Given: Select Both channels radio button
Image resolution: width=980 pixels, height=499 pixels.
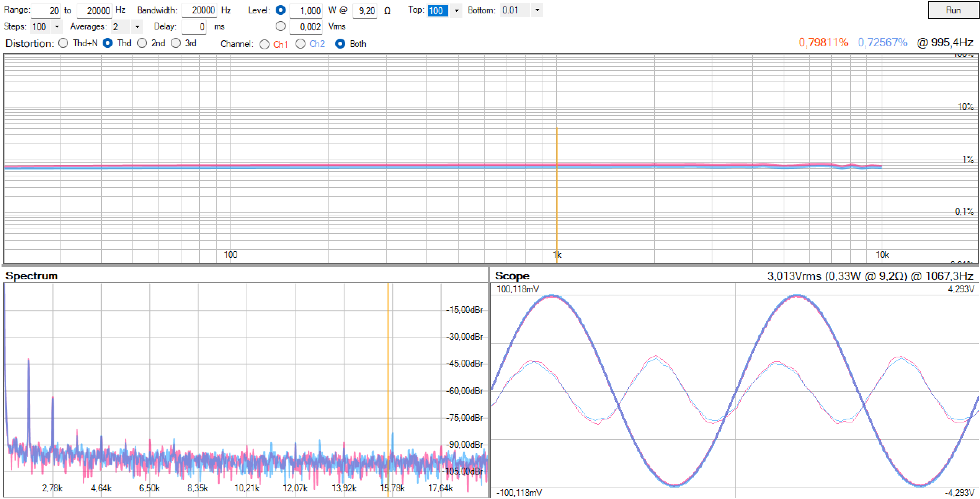Looking at the screenshot, I should point(340,44).
